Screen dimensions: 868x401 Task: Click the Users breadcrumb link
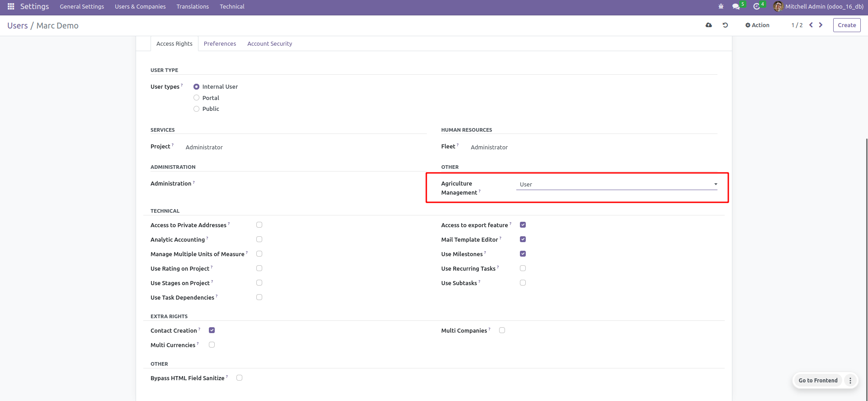pos(18,26)
